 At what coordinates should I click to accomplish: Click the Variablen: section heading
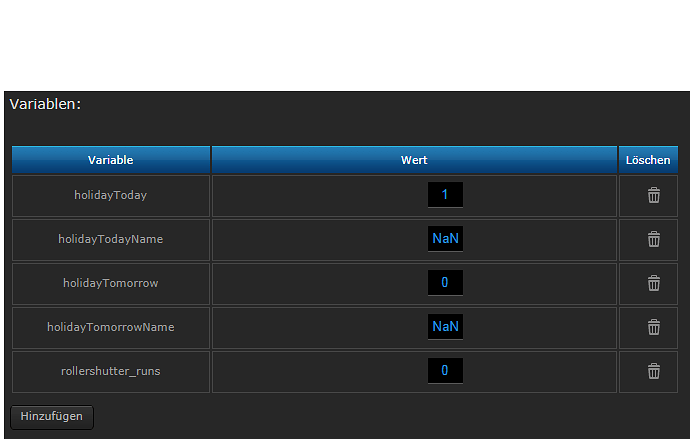coord(45,104)
